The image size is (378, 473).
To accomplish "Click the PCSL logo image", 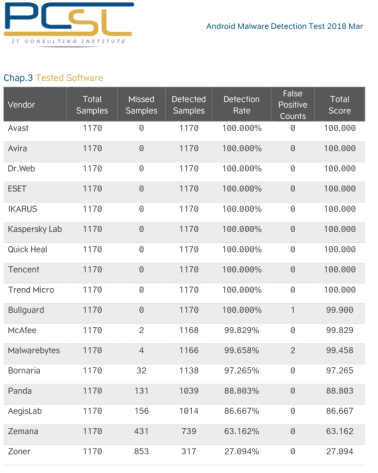I will coord(69,25).
